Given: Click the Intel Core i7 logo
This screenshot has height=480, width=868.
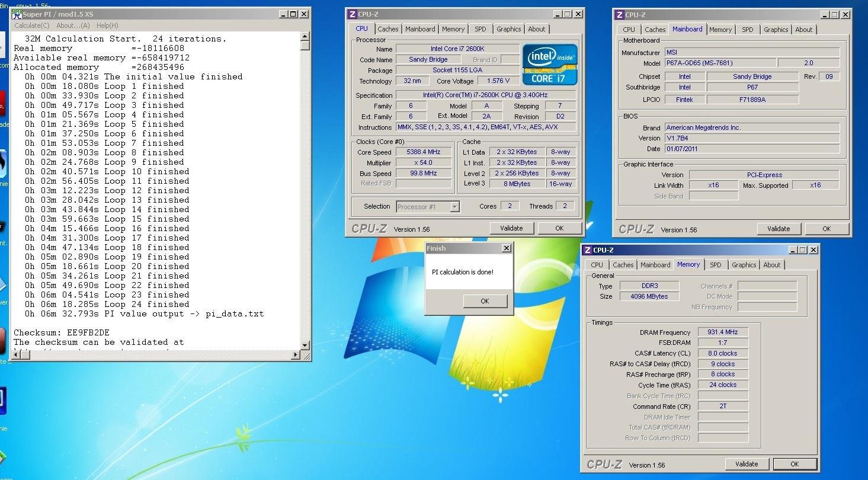Looking at the screenshot, I should click(x=550, y=64).
